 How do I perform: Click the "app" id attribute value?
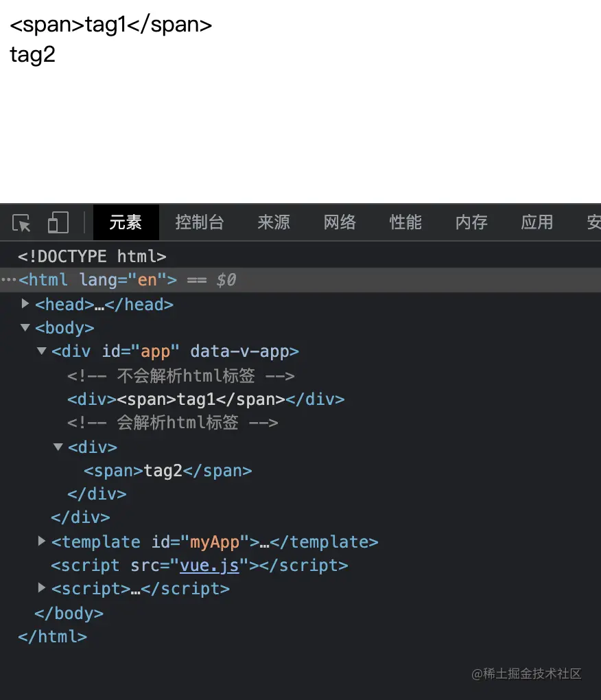(155, 352)
